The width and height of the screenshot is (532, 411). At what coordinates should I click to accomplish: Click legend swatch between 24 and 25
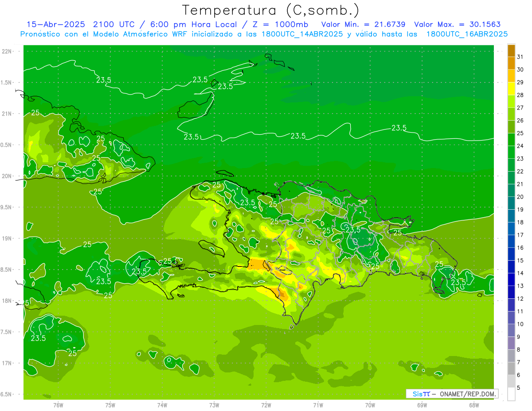pos(511,139)
